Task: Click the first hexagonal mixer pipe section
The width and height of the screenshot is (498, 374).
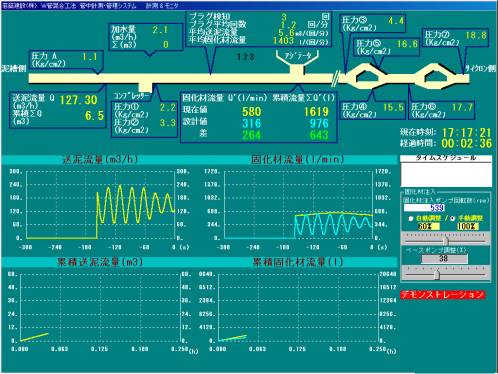Action: click(x=367, y=77)
